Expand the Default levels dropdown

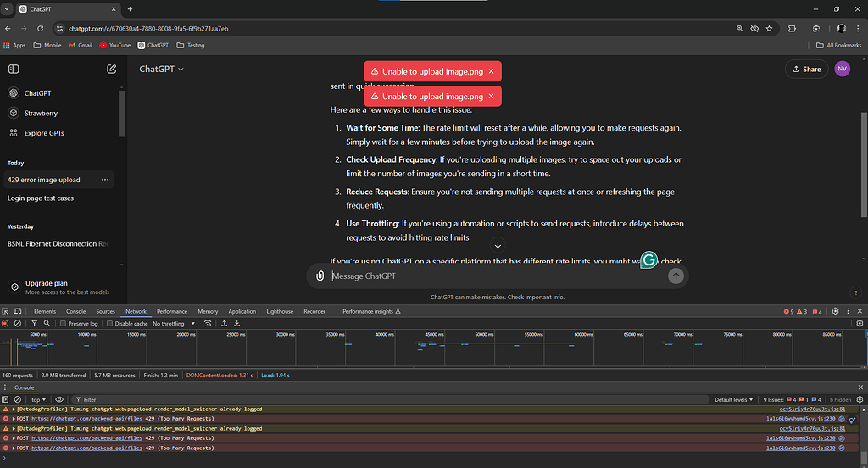coord(734,399)
